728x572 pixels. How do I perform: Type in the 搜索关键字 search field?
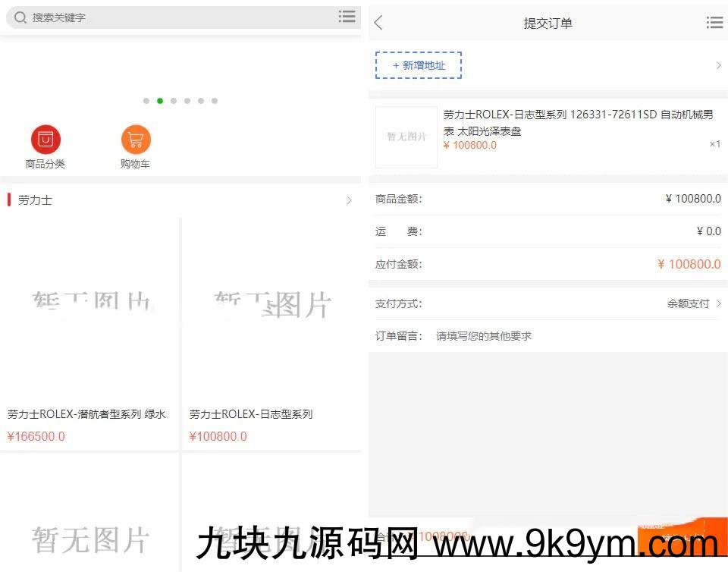(174, 17)
